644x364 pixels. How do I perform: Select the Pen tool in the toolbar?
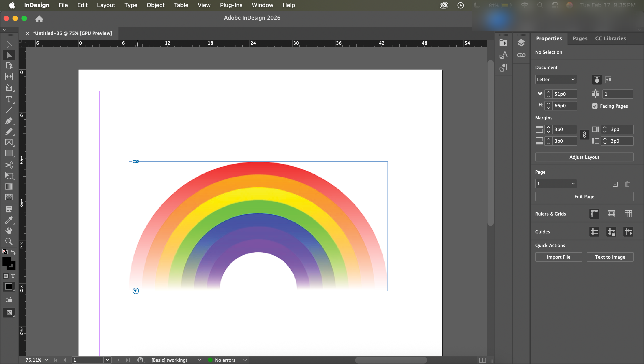(9, 121)
